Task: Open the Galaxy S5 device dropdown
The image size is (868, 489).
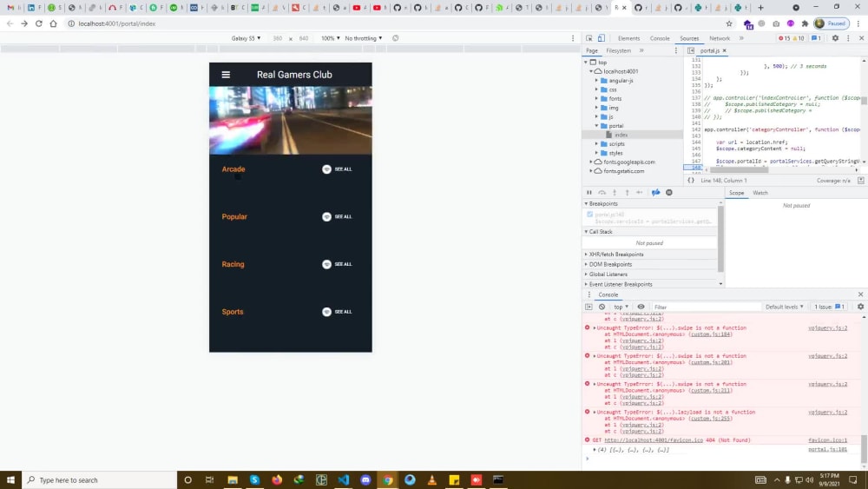Action: (246, 38)
